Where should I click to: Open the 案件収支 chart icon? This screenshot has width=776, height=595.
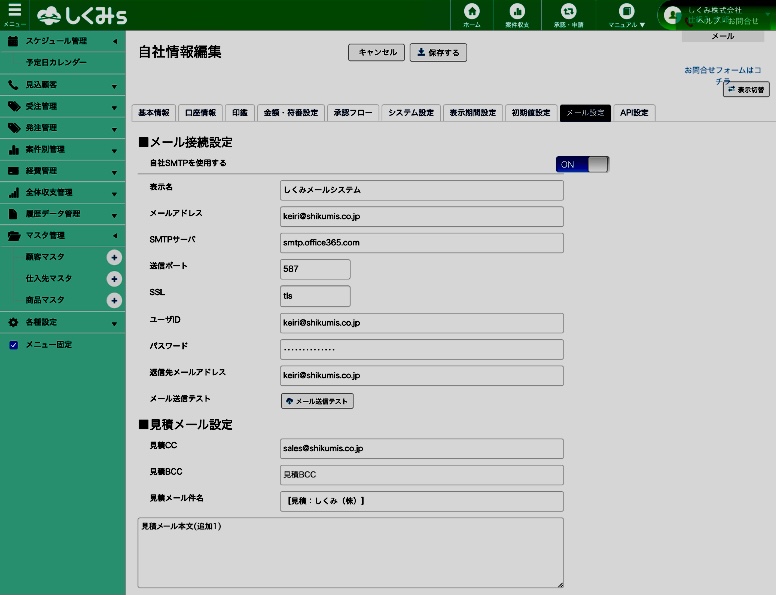517,11
